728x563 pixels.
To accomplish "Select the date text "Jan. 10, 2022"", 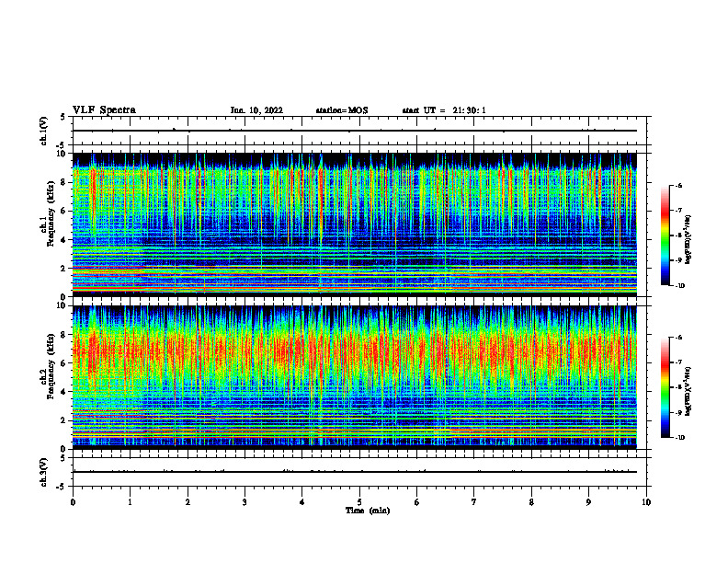I will 256,110.
